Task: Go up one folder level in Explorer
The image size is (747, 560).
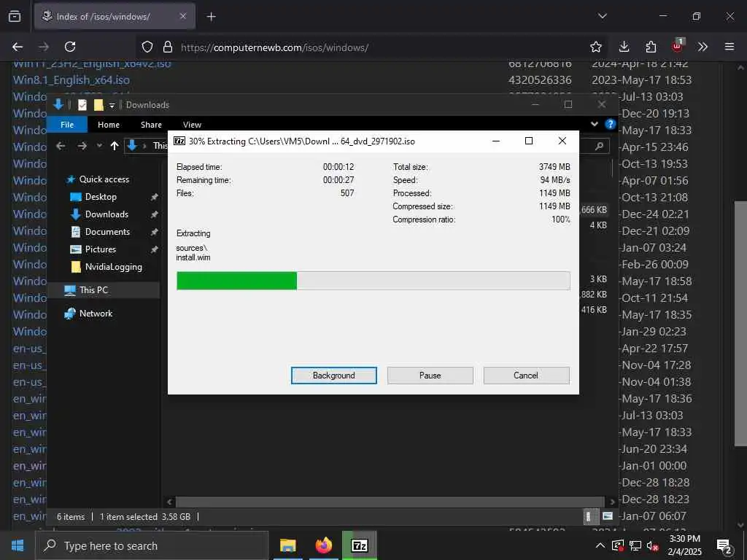Action: click(115, 146)
